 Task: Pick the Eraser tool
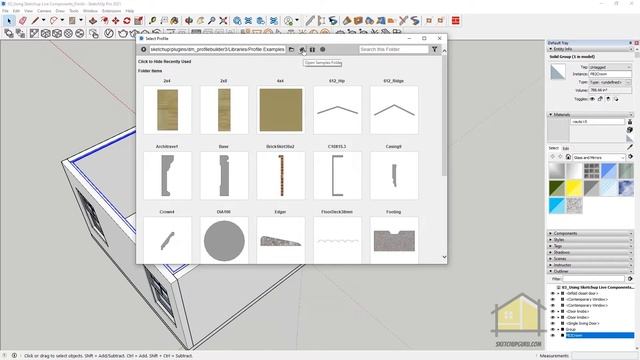tap(22, 20)
